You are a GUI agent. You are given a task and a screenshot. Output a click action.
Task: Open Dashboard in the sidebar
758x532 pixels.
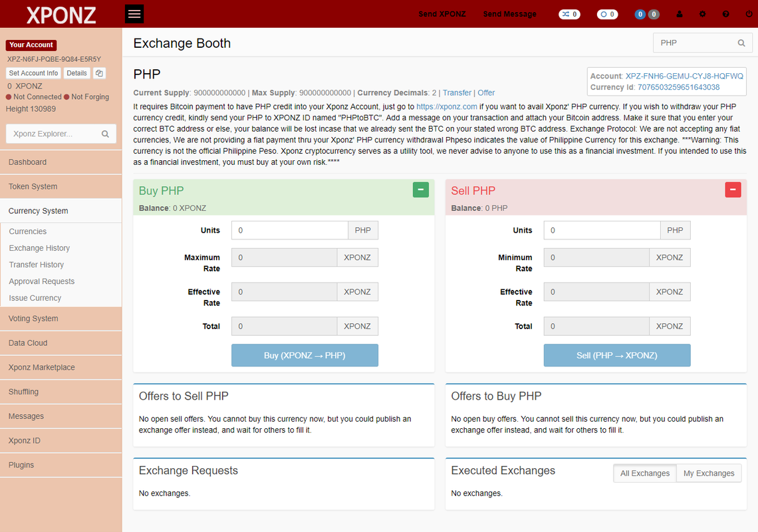coord(61,162)
